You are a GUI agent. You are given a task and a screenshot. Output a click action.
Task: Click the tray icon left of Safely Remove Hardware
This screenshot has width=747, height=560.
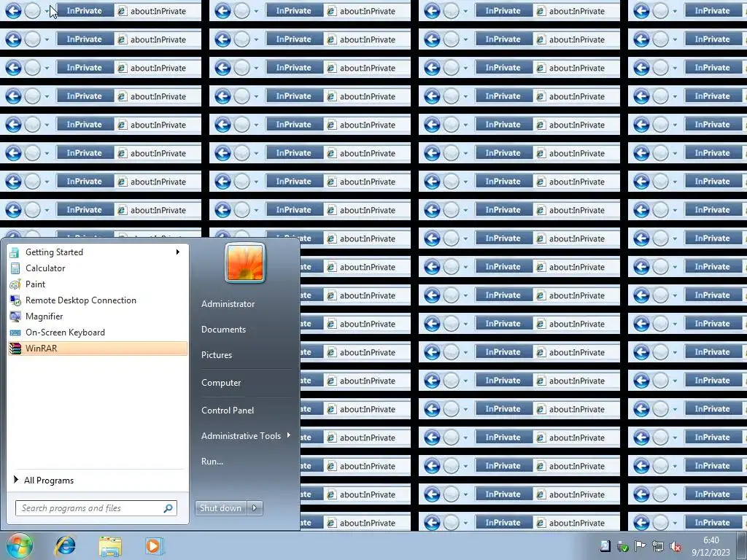click(605, 546)
